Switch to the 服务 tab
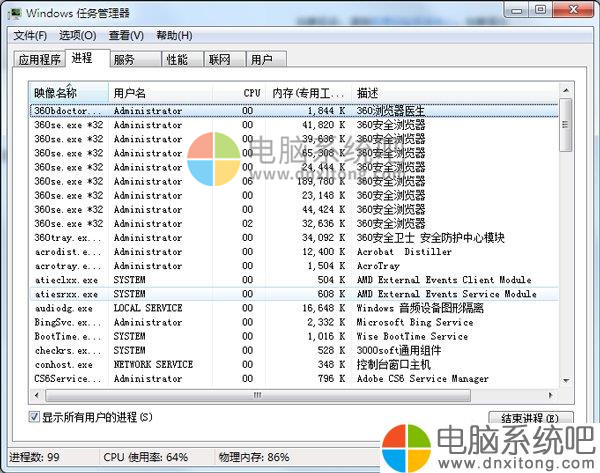 [x=124, y=60]
